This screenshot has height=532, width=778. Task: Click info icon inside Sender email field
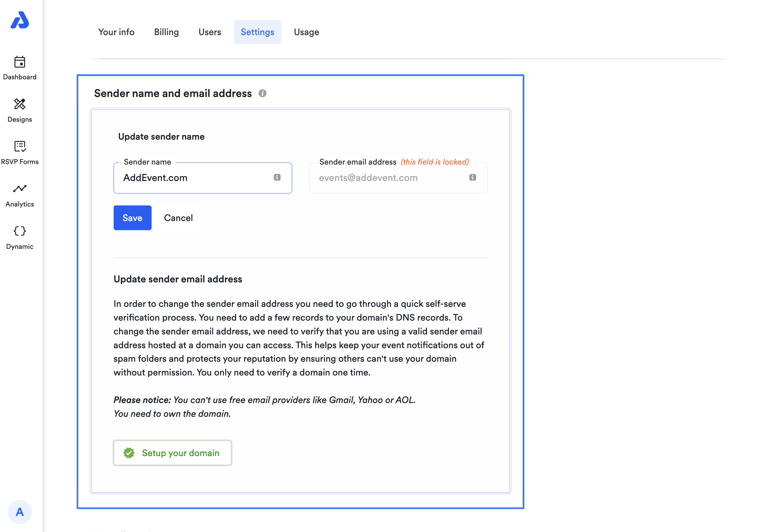coord(472,177)
